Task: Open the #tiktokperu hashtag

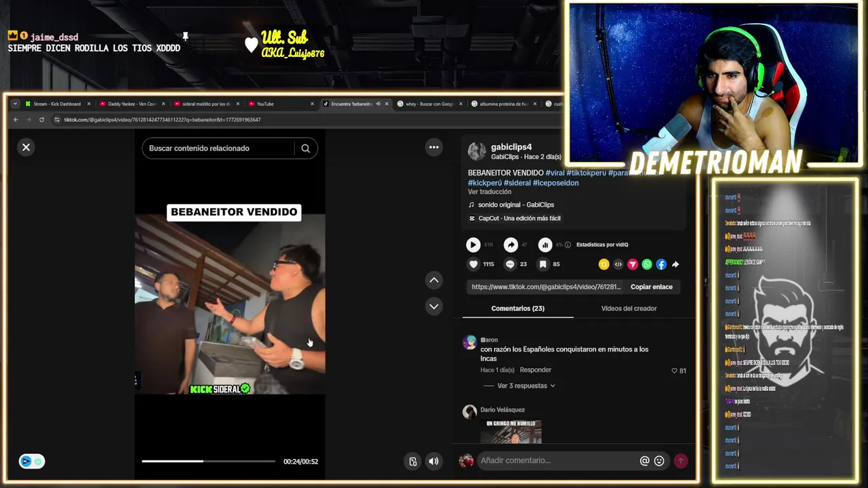Action: [x=586, y=173]
